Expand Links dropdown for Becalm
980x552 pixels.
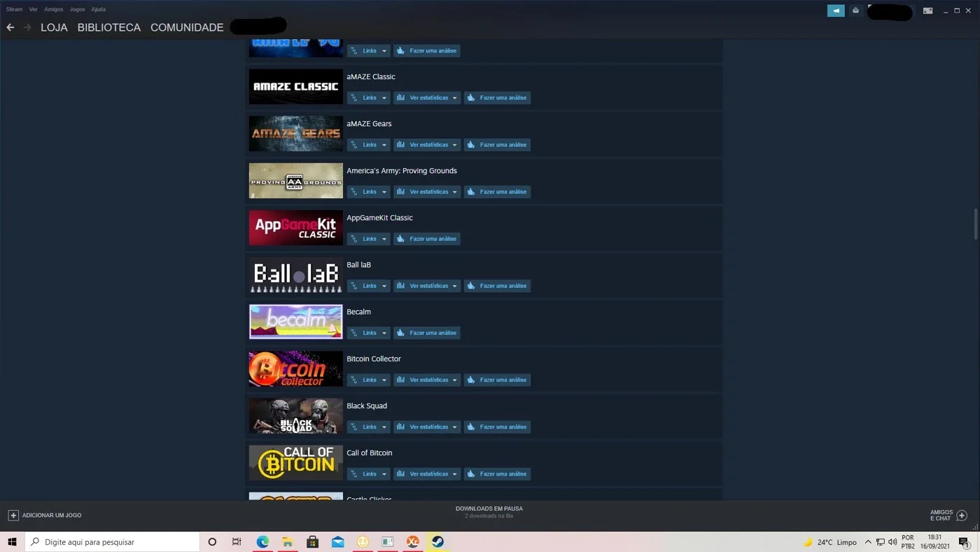coord(368,333)
